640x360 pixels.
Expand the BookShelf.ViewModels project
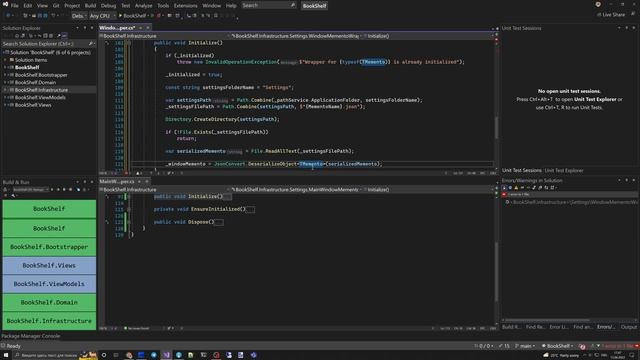[x=6, y=98]
